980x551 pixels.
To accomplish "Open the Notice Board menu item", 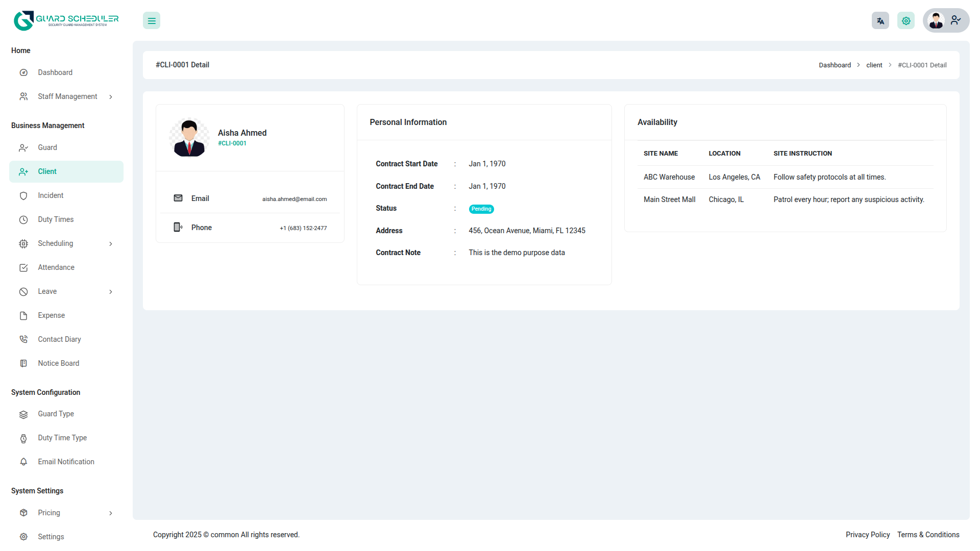I will coord(58,364).
